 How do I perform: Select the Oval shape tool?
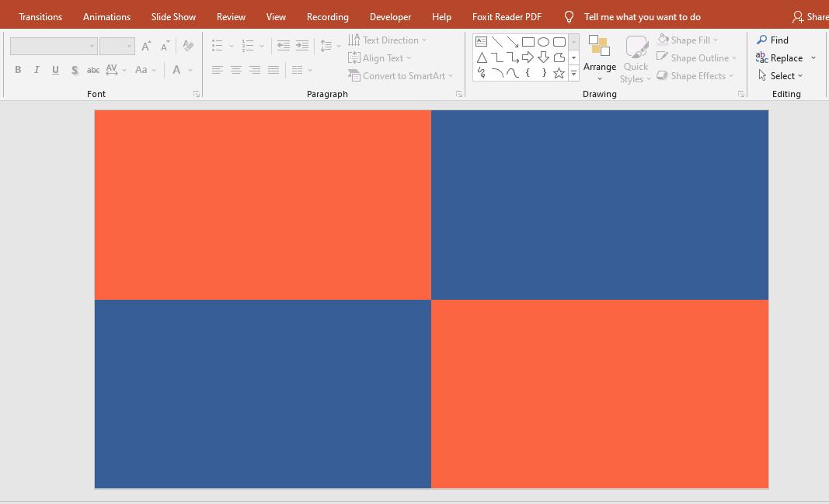coord(544,42)
